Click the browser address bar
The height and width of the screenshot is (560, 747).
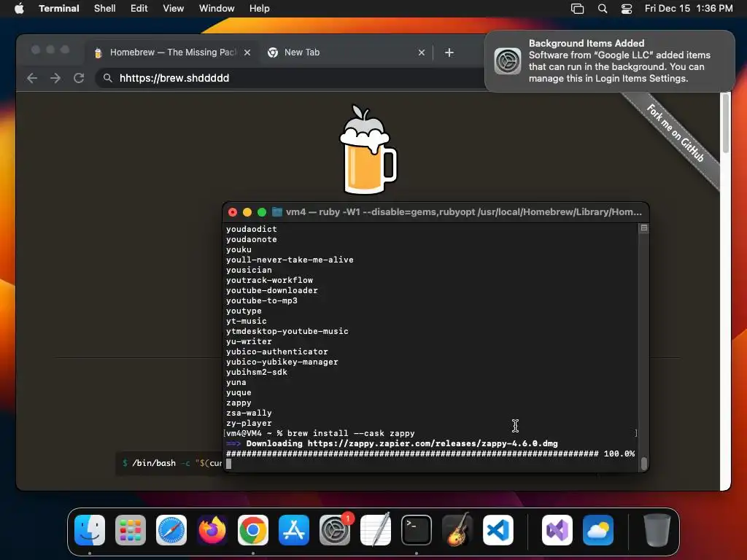[290, 78]
